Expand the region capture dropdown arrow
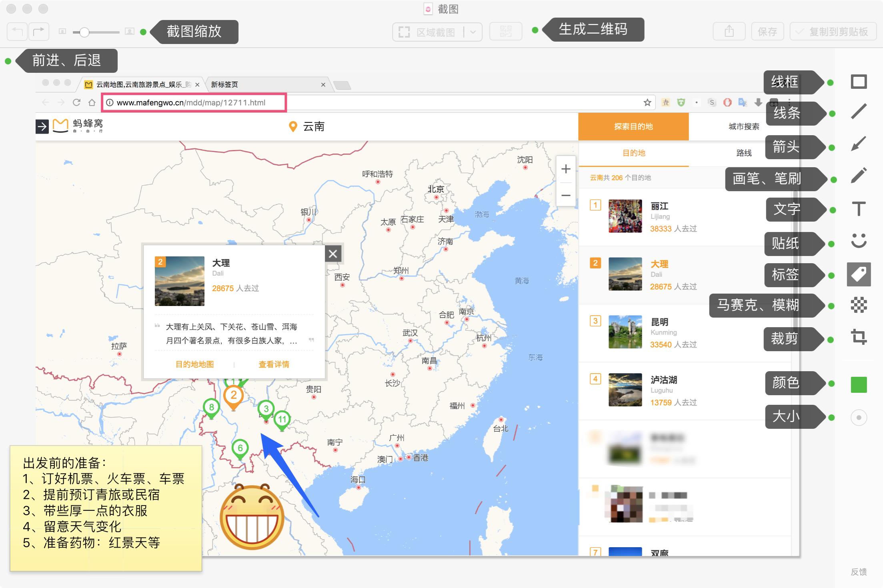 point(473,32)
